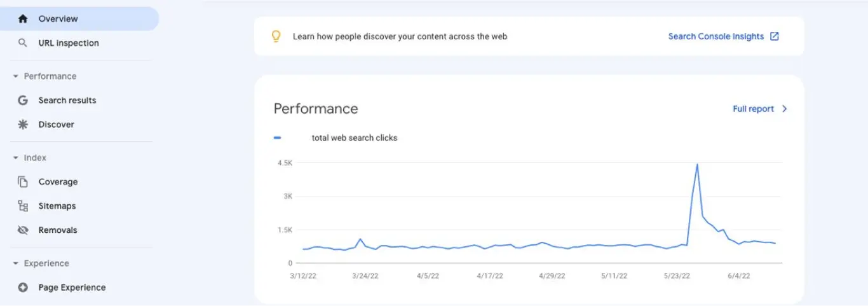Screen dimensions: 868x306
Task: Click the Overview home icon
Action: 23,19
